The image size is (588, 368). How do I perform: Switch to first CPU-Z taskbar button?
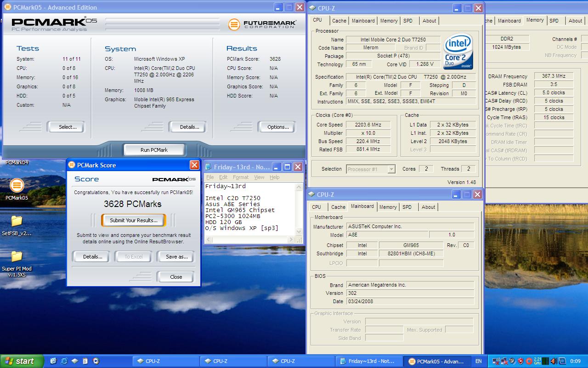click(166, 362)
